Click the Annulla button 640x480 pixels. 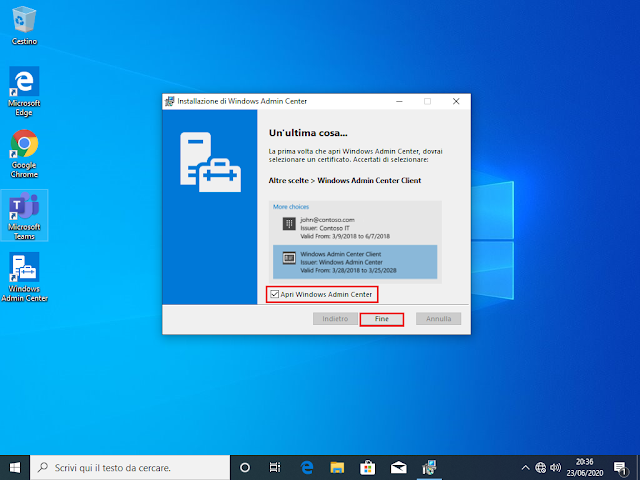pyautogui.click(x=438, y=319)
